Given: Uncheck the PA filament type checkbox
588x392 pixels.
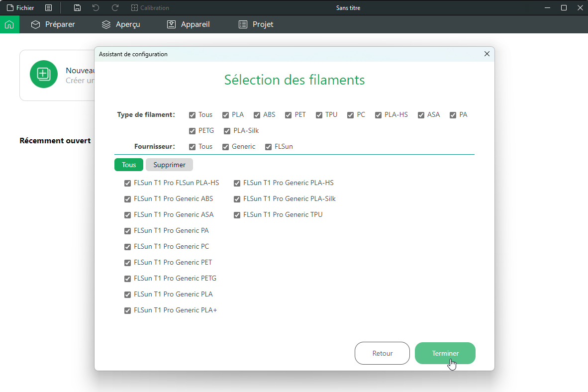Looking at the screenshot, I should point(453,115).
